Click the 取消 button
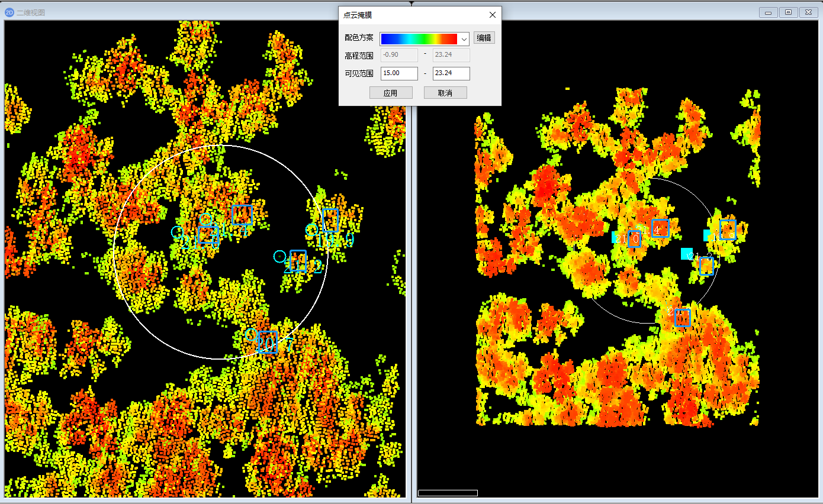The image size is (823, 504). click(445, 93)
